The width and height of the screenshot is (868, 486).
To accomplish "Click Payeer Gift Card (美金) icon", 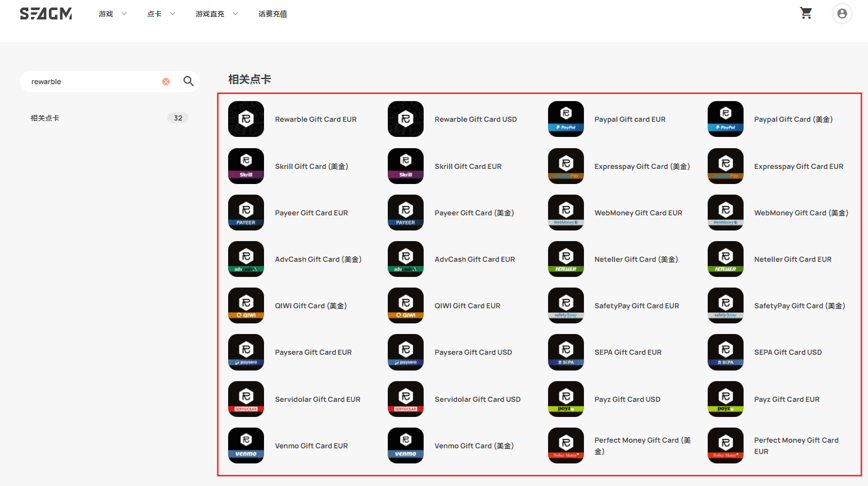I will 406,213.
